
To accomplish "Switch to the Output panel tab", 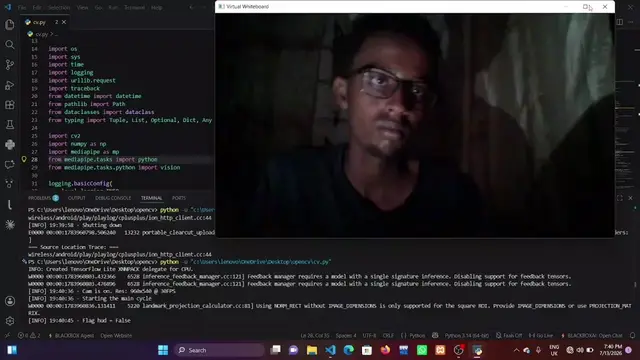I will (x=76, y=198).
